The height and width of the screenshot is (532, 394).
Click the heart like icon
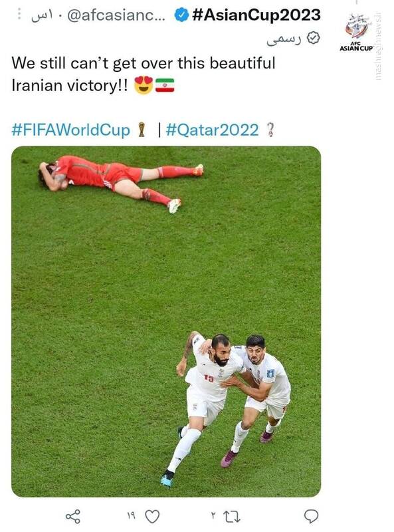point(152,517)
